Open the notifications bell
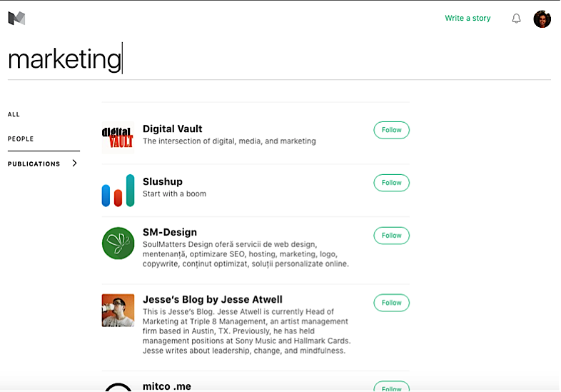This screenshot has width=561, height=392. click(x=517, y=19)
